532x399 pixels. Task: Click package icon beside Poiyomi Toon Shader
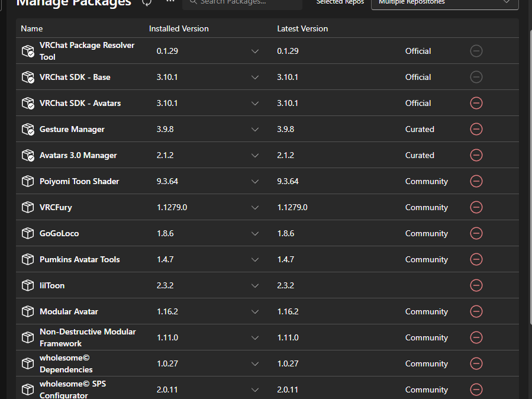28,181
